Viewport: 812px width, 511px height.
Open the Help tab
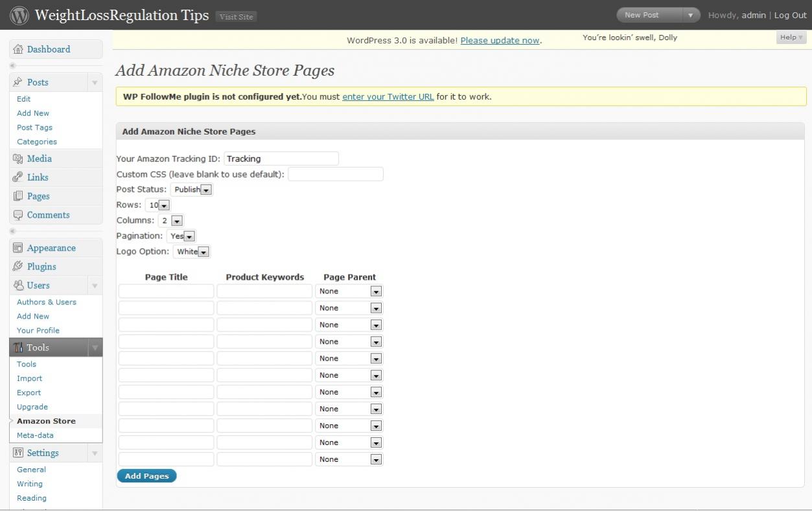click(x=791, y=38)
